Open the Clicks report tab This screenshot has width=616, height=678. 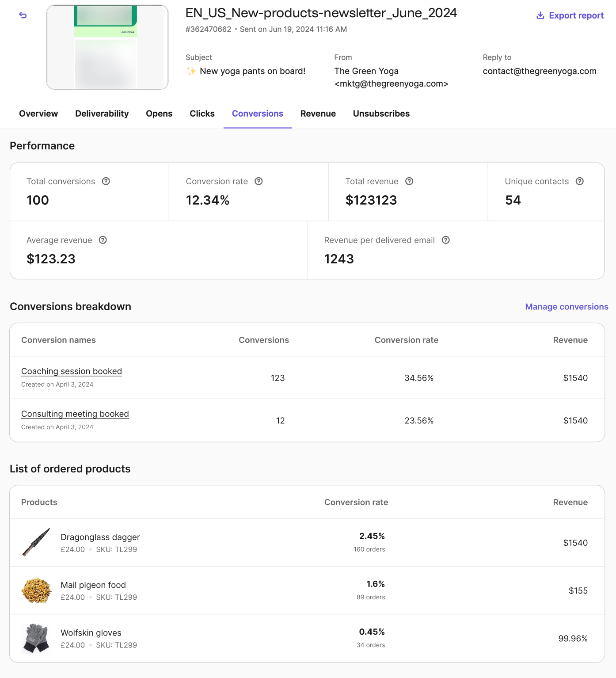point(202,114)
